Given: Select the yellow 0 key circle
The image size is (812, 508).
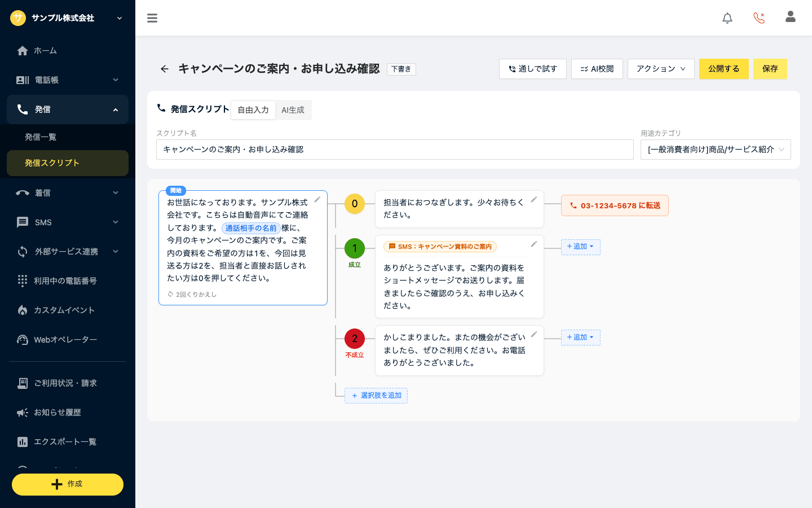Looking at the screenshot, I should tap(355, 204).
